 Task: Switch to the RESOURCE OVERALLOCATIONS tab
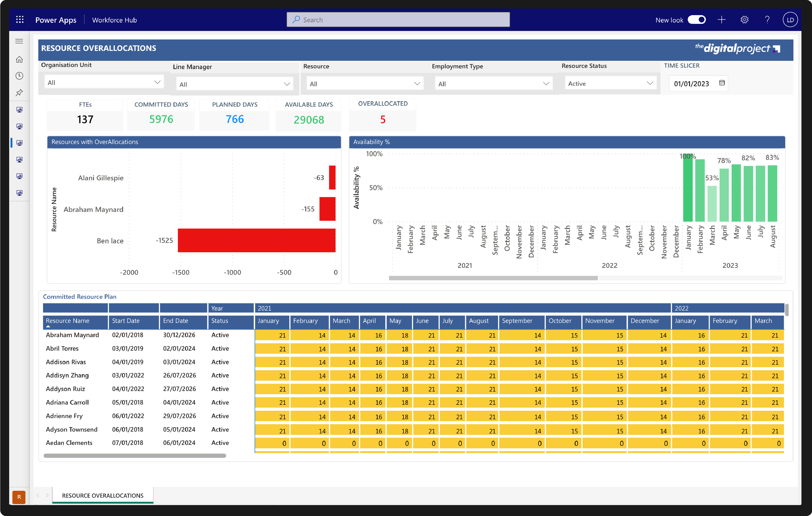click(102, 495)
